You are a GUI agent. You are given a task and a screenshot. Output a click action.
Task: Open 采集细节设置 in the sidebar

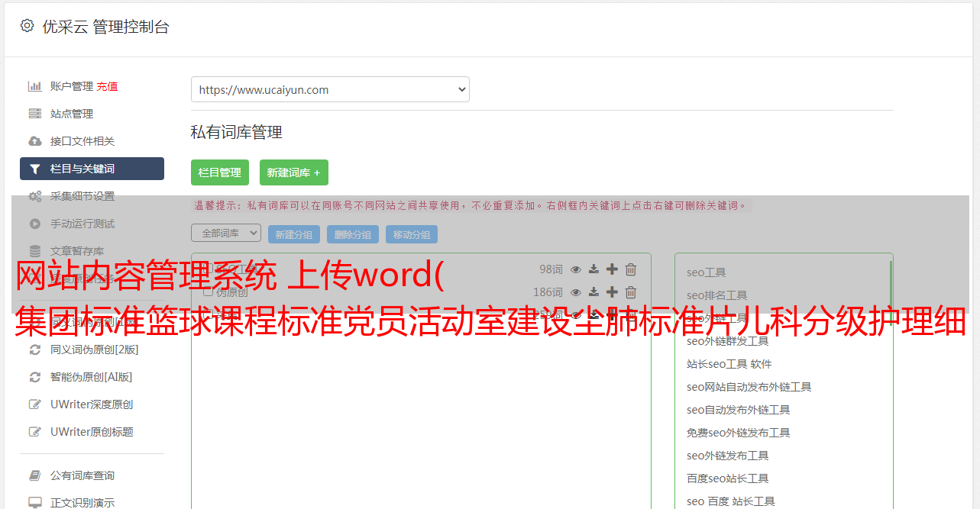82,196
